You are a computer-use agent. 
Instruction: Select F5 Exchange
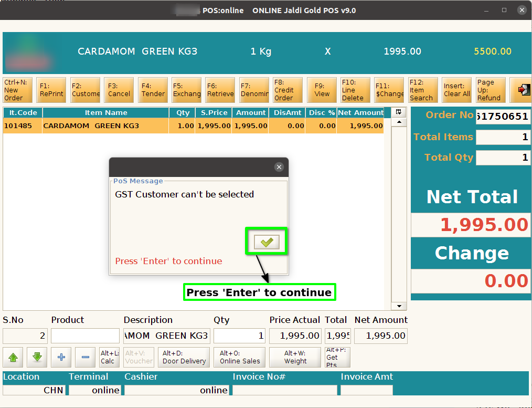click(186, 90)
